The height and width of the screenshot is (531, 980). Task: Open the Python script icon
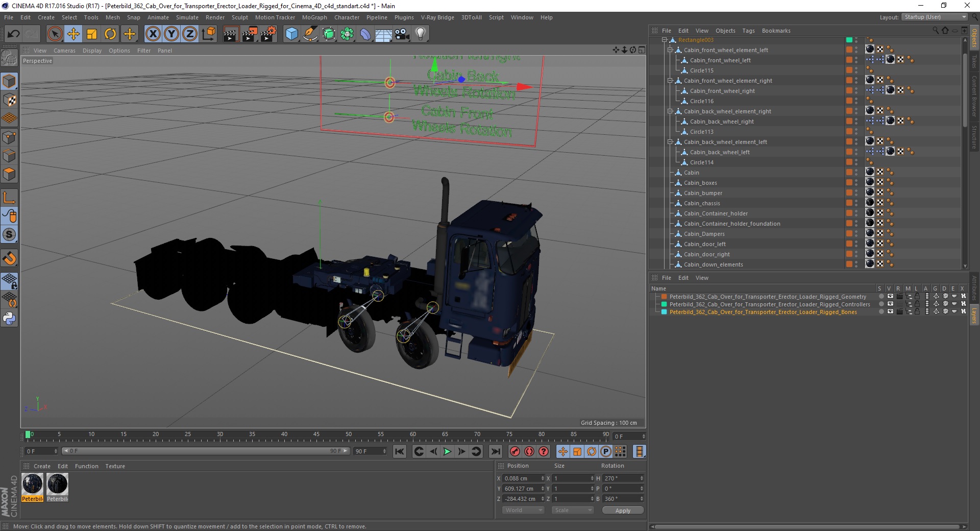[9, 319]
